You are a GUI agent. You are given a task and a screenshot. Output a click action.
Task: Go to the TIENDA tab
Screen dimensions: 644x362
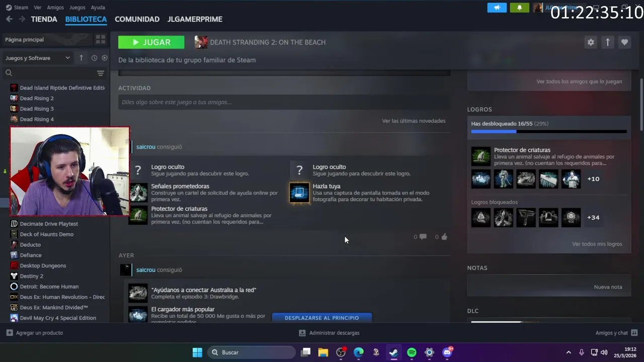point(44,19)
